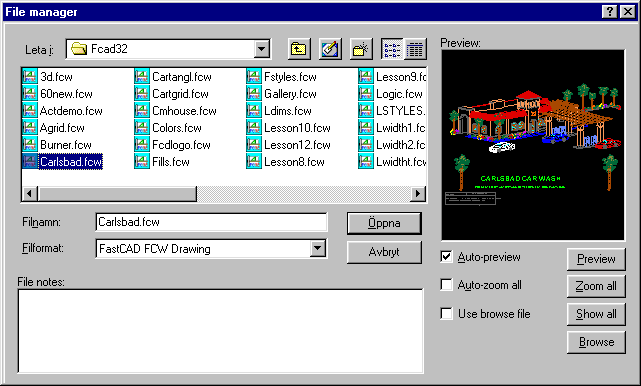This screenshot has height=386, width=641.
Task: Select the Lesson9 file name
Action: 401,77
